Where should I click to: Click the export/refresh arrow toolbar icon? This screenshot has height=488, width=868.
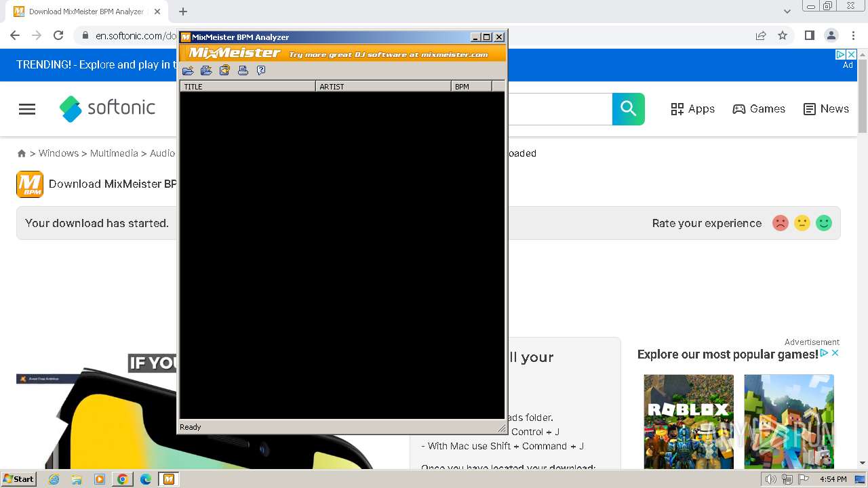point(224,70)
